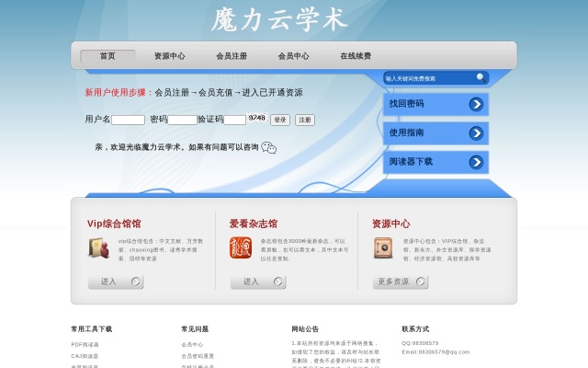
Task: Open the 会员注册 navigation tab
Action: coord(232,56)
